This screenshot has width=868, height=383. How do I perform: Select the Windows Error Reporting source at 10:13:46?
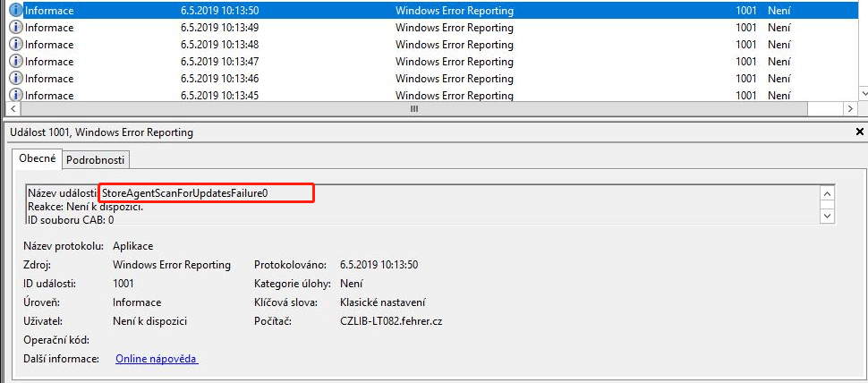454,79
